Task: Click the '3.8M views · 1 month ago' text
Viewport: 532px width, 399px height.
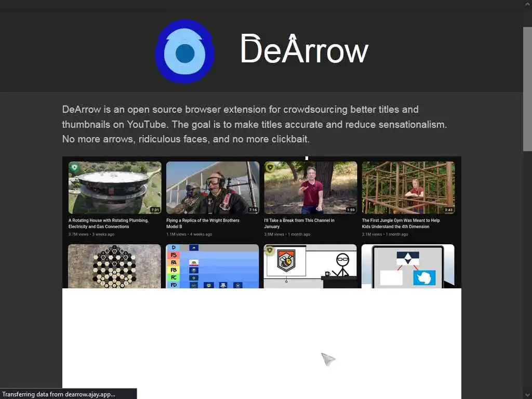Action: pyautogui.click(x=287, y=234)
